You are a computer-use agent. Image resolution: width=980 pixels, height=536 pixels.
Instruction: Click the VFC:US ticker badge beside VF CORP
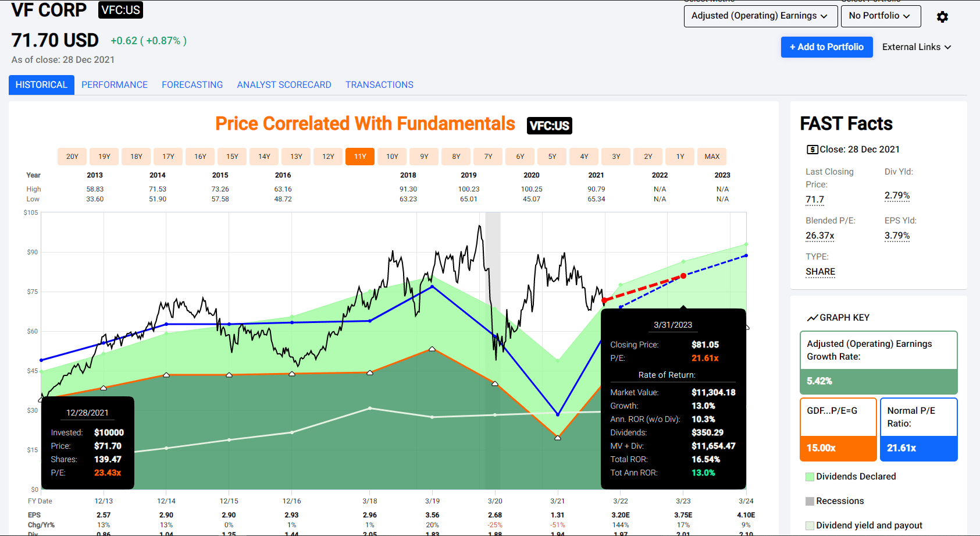point(120,10)
